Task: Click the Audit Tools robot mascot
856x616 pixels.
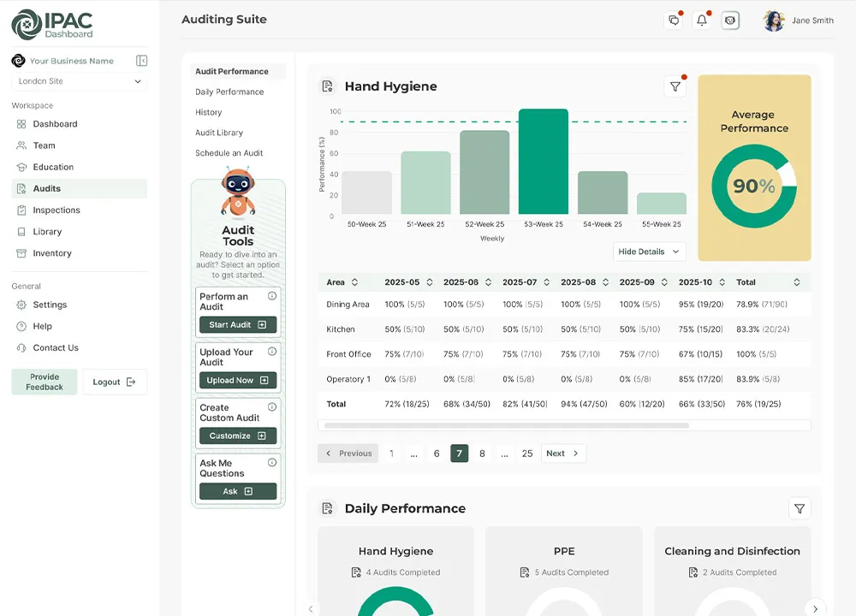Action: click(238, 191)
